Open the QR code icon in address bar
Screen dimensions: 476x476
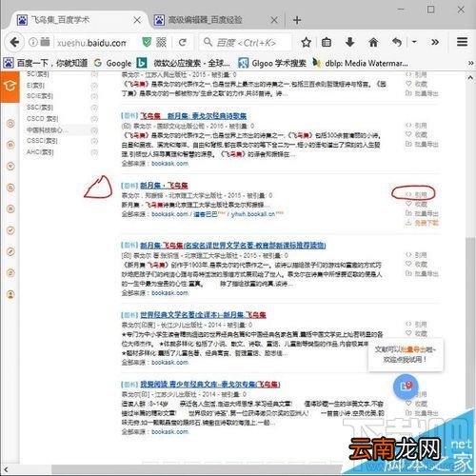pyautogui.click(x=161, y=42)
